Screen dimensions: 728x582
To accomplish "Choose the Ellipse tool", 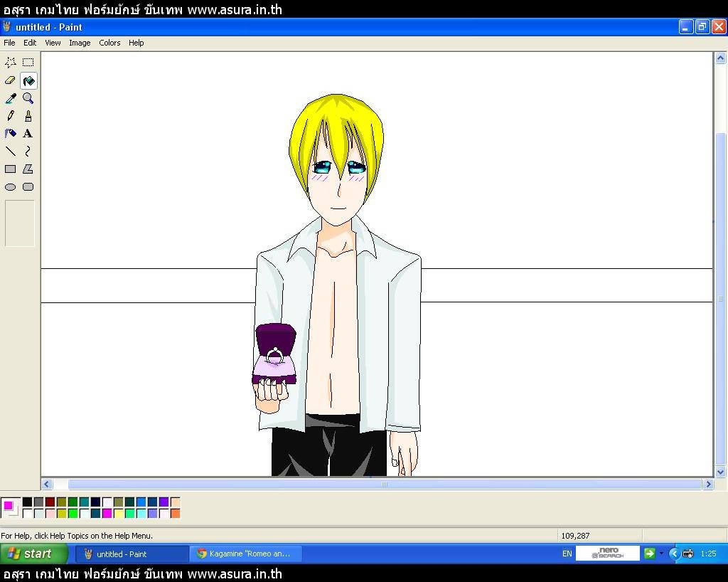I will (x=10, y=187).
